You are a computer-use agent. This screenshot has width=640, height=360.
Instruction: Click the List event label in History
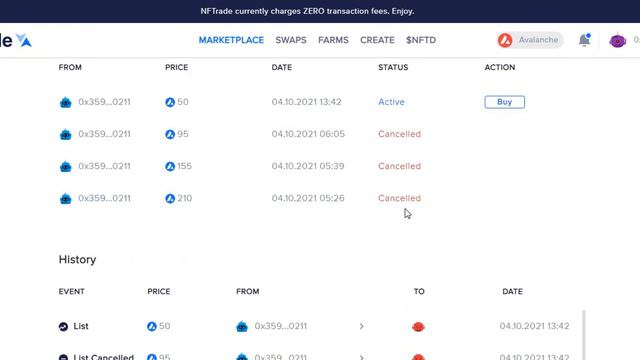(81, 326)
